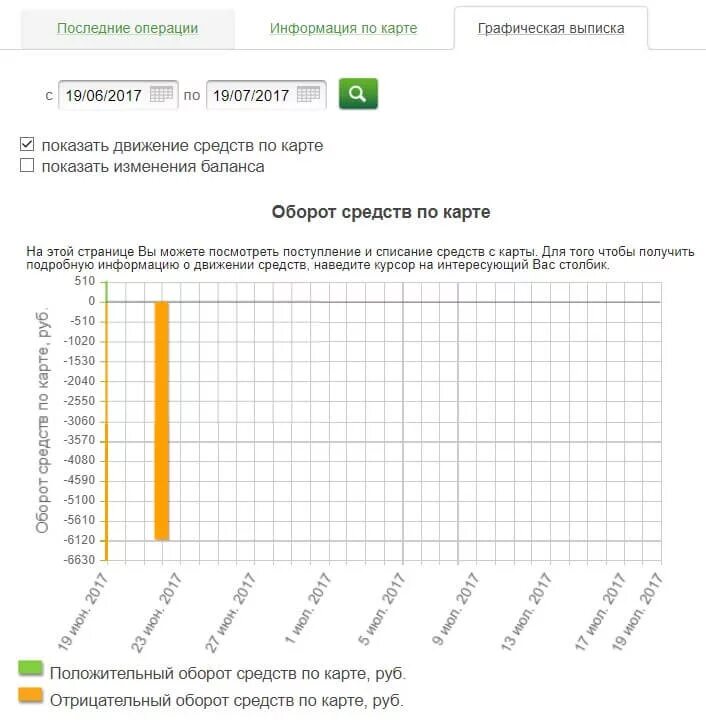Viewport: 706px width, 726px height.
Task: Select 'Графическая выписка' tab
Action: click(x=551, y=28)
